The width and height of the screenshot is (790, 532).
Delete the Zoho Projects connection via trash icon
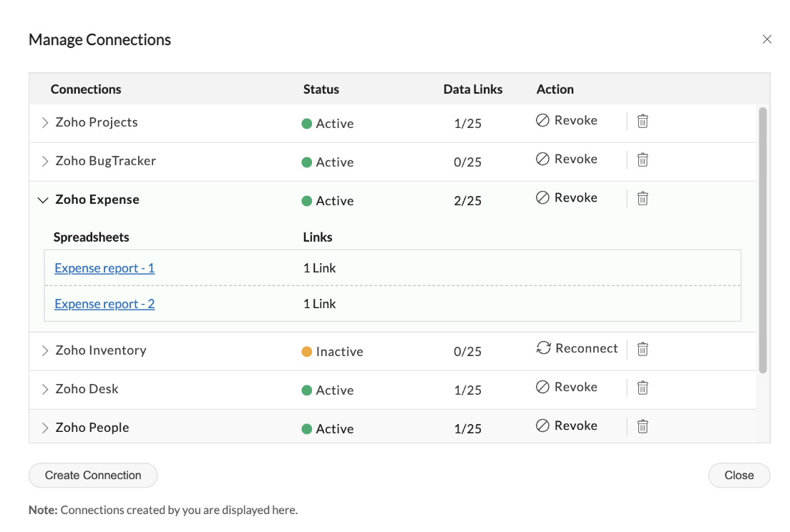(643, 121)
